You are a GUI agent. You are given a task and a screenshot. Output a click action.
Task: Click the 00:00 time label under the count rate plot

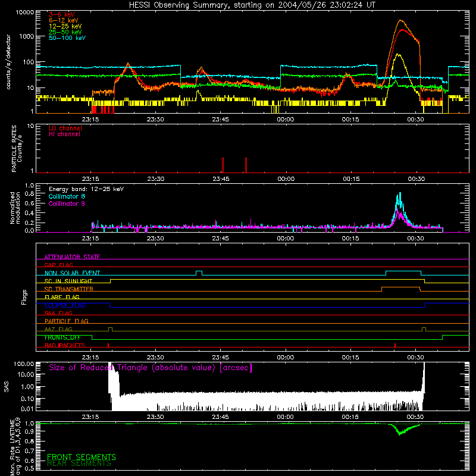[x=286, y=120]
